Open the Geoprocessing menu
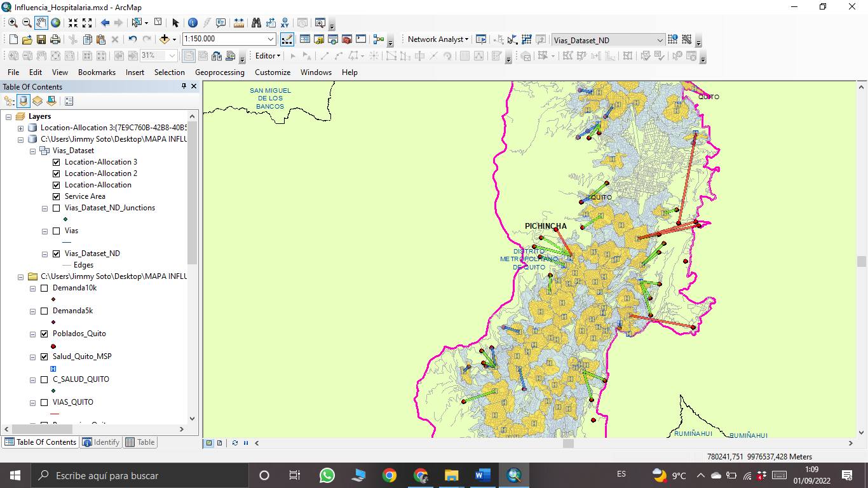The width and height of the screenshot is (868, 488). 219,72
